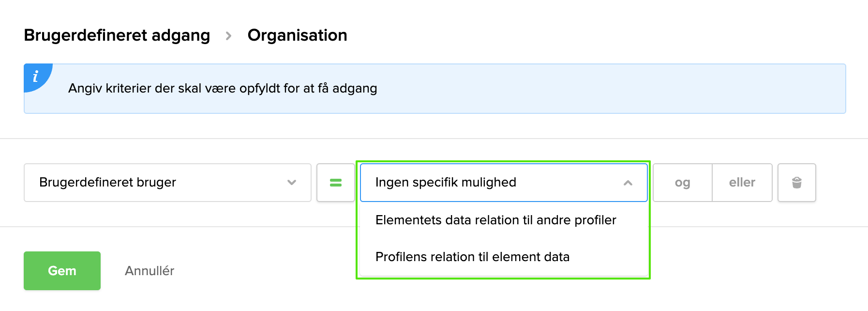Go back to Brugerdefineret adgang breadcrumb
This screenshot has height=311, width=868.
117,35
